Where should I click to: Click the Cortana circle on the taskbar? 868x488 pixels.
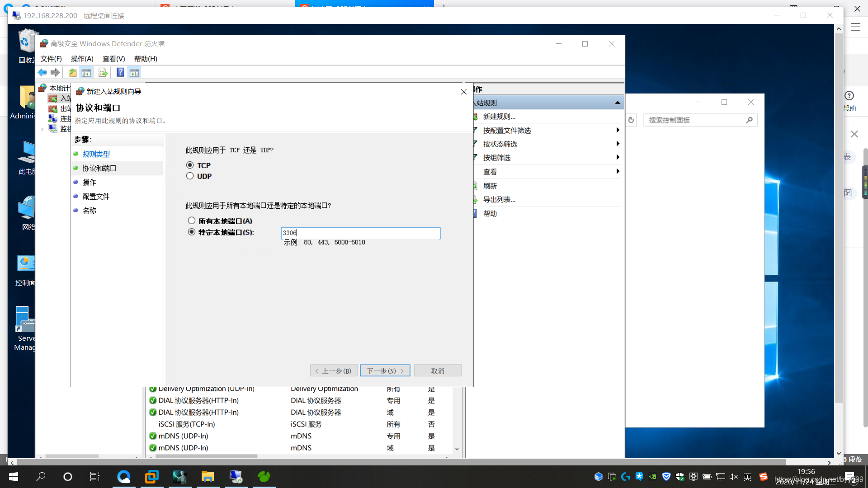[x=68, y=477]
